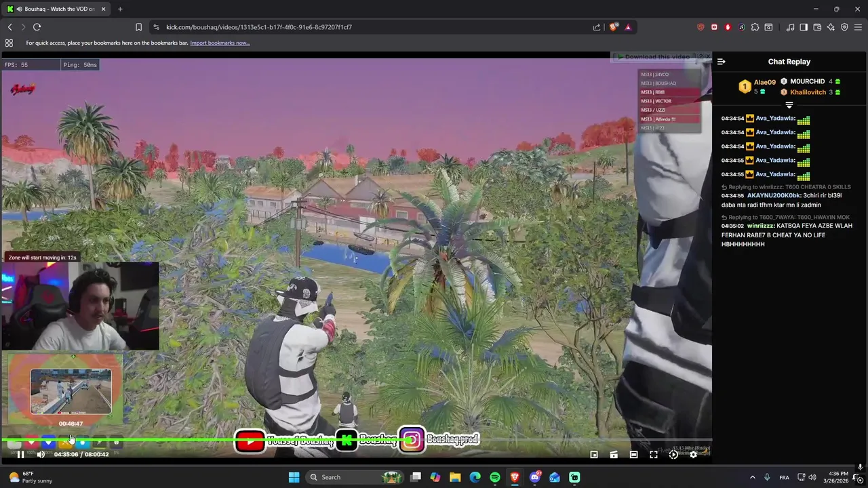Open Khalilovitch leaderboard entry
The image size is (868, 488).
(x=808, y=92)
